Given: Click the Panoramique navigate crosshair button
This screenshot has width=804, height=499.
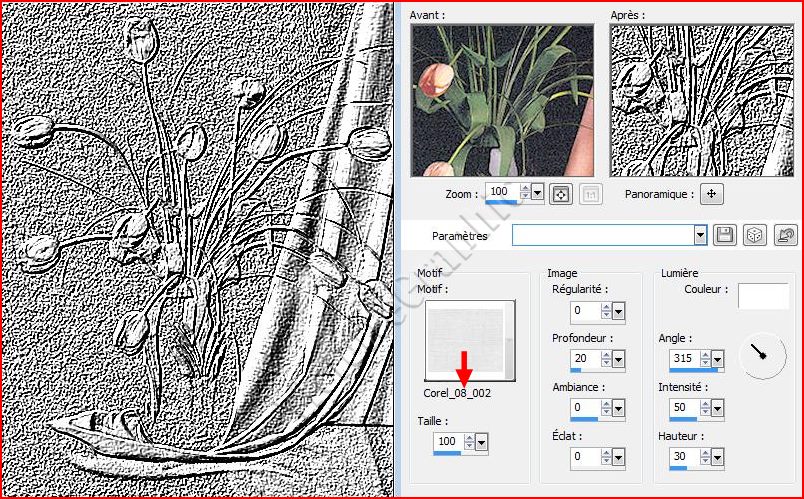Looking at the screenshot, I should 711,194.
